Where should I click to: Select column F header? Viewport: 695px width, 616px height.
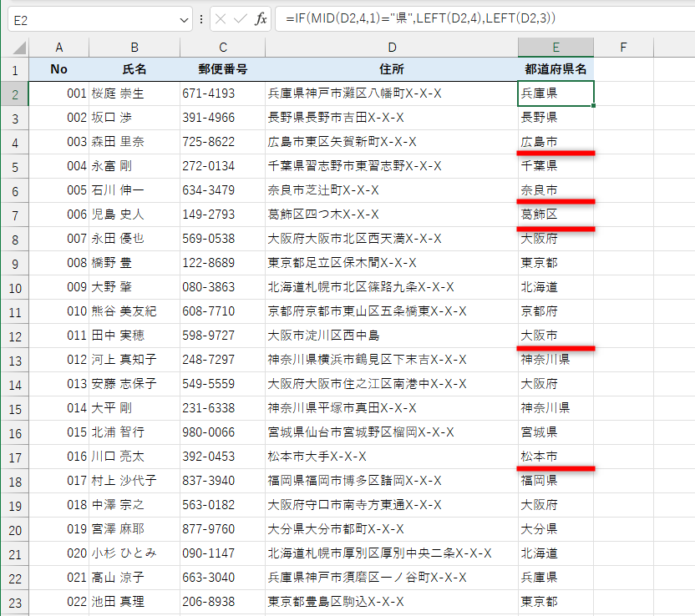(x=623, y=48)
